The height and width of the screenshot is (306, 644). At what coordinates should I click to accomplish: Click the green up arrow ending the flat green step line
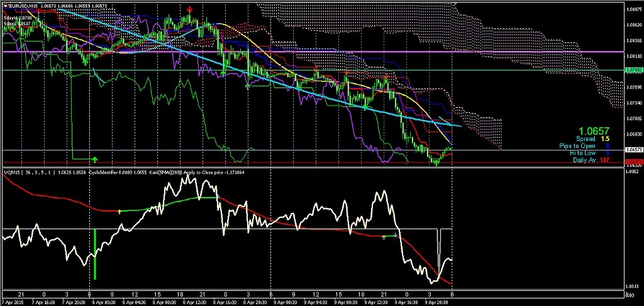pos(95,159)
